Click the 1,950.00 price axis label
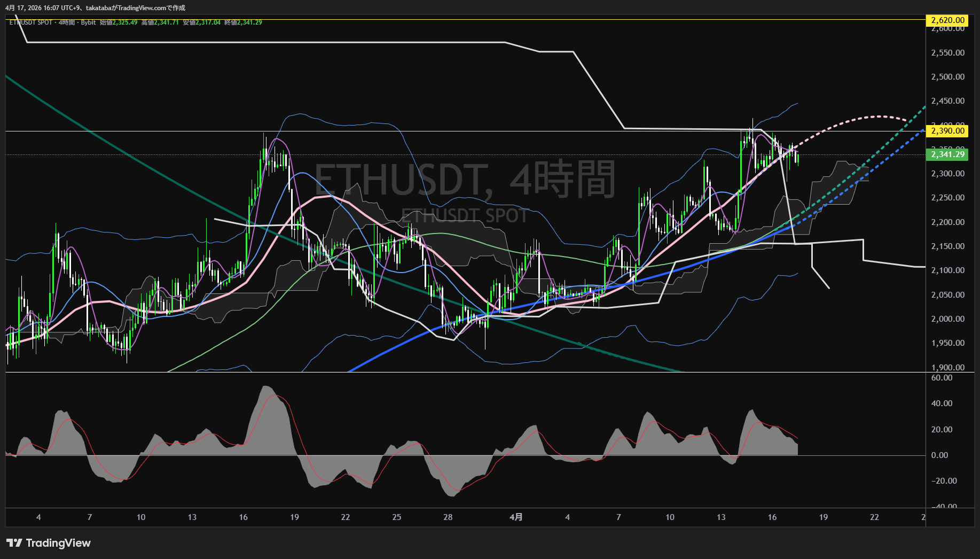This screenshot has width=980, height=559. point(947,343)
